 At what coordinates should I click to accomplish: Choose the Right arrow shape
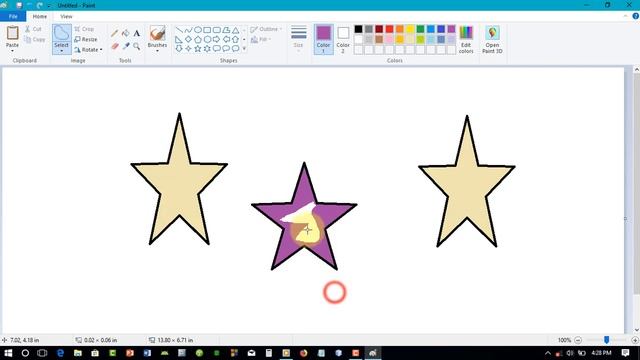click(x=216, y=40)
